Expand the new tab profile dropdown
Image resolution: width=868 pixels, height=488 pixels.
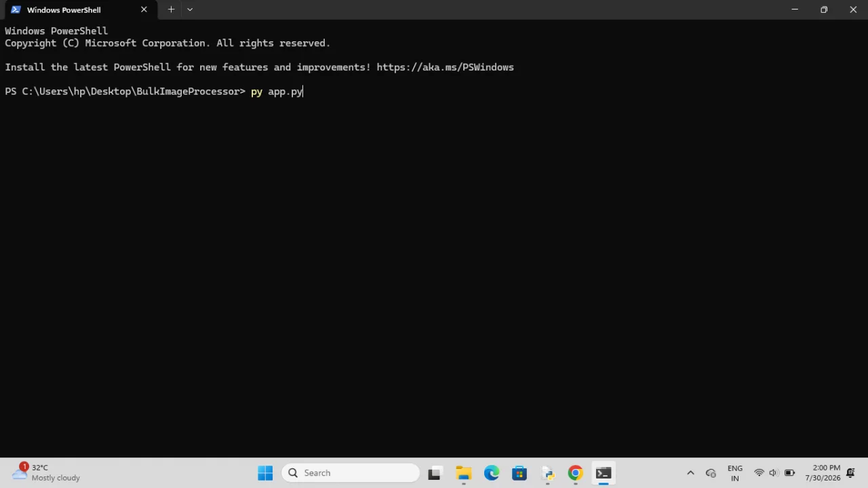[190, 9]
